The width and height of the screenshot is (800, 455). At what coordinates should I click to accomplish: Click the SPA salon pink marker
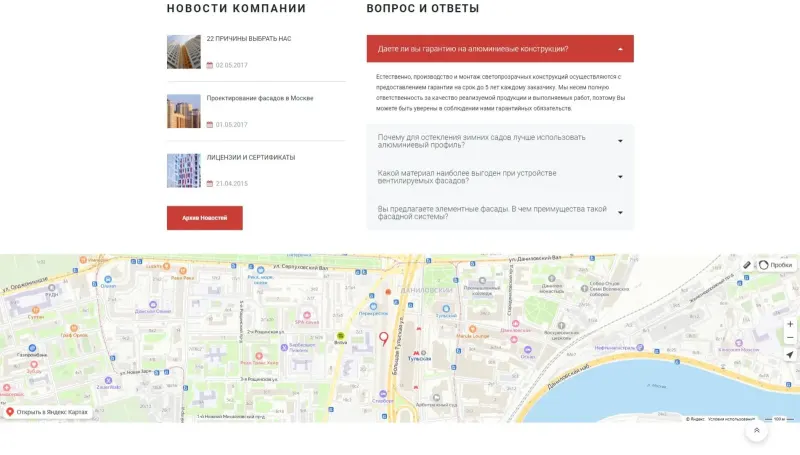[x=307, y=315]
